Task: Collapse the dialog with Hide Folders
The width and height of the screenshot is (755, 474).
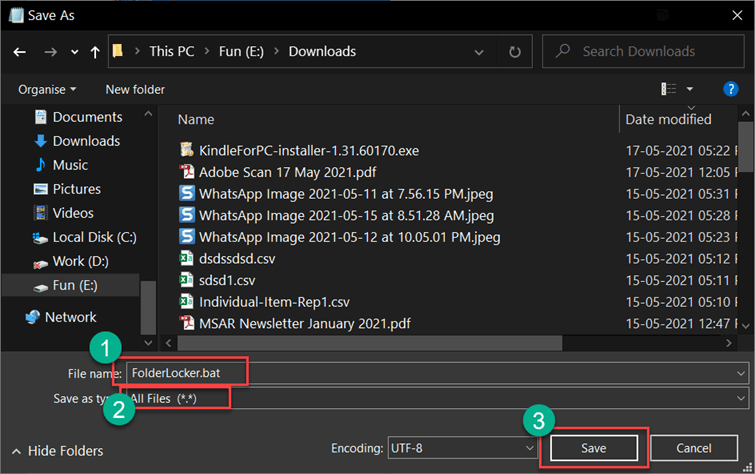Action: coord(60,450)
